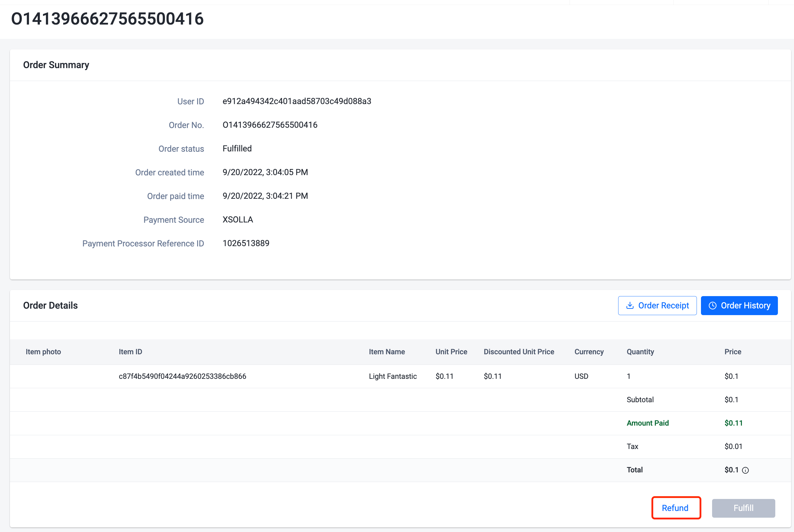Select the Order No. value in the summary

point(270,125)
